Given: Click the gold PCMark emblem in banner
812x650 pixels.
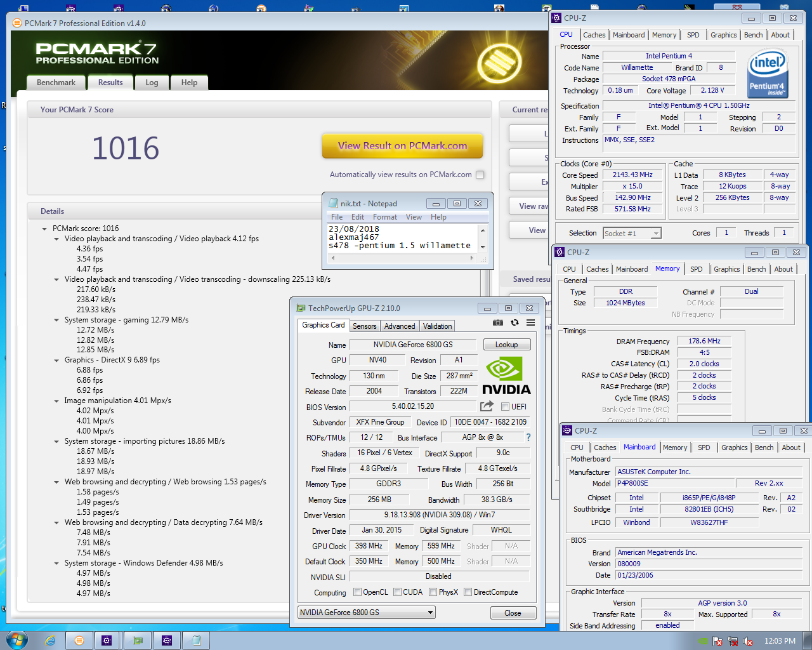Looking at the screenshot, I should 499,62.
